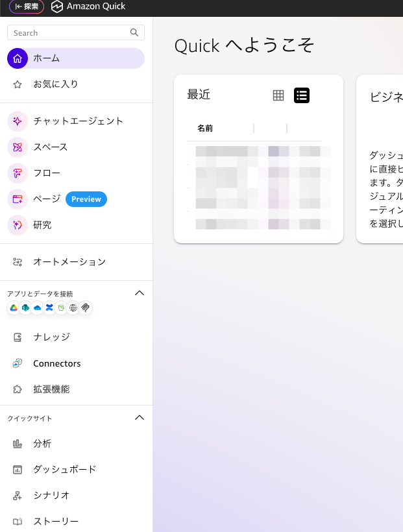Click the web globe connector icon
403x532 pixels.
[x=73, y=308]
